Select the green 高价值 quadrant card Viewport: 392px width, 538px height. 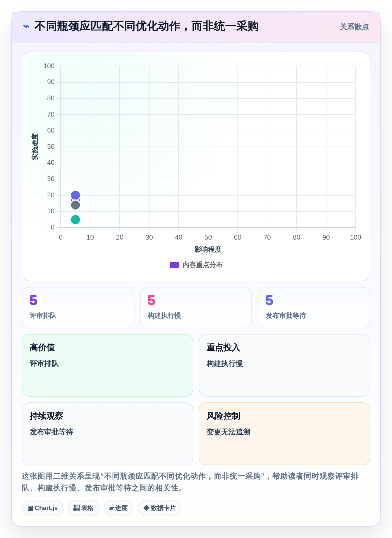tap(108, 365)
